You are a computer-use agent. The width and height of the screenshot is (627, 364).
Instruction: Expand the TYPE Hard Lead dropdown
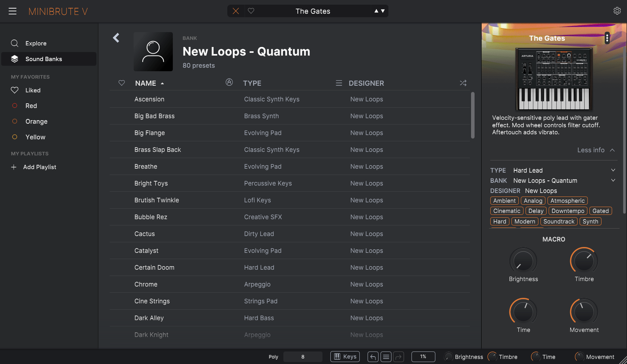pyautogui.click(x=613, y=170)
